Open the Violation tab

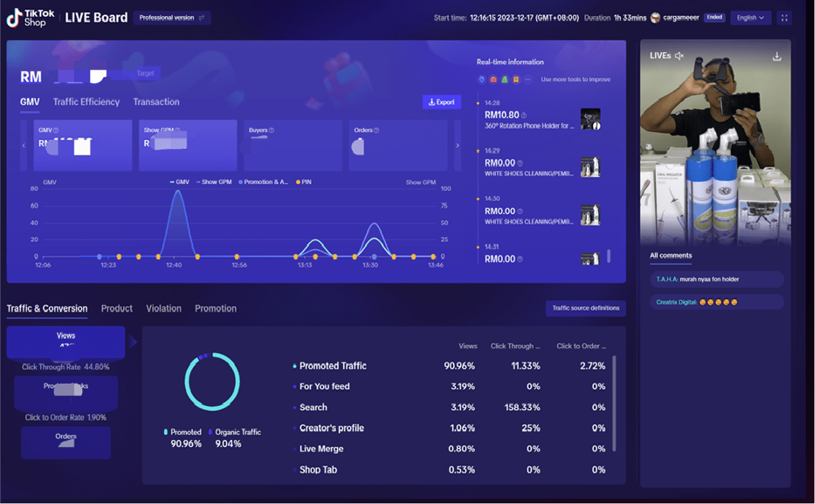[163, 308]
